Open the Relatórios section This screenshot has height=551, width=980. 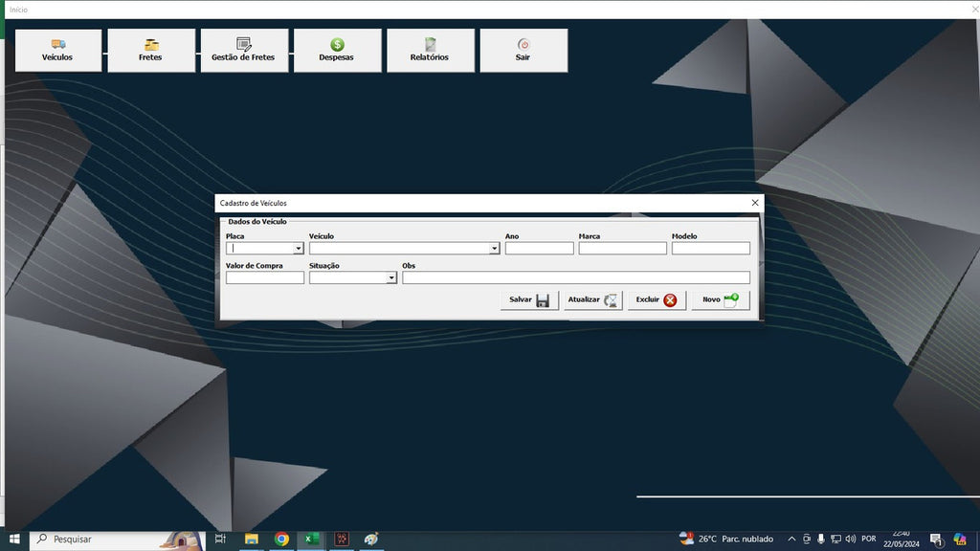431,50
